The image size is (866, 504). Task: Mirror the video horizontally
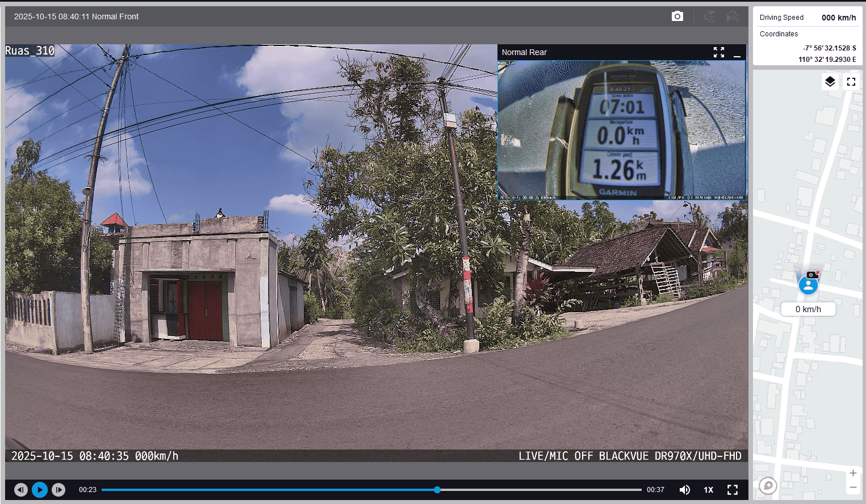point(733,16)
